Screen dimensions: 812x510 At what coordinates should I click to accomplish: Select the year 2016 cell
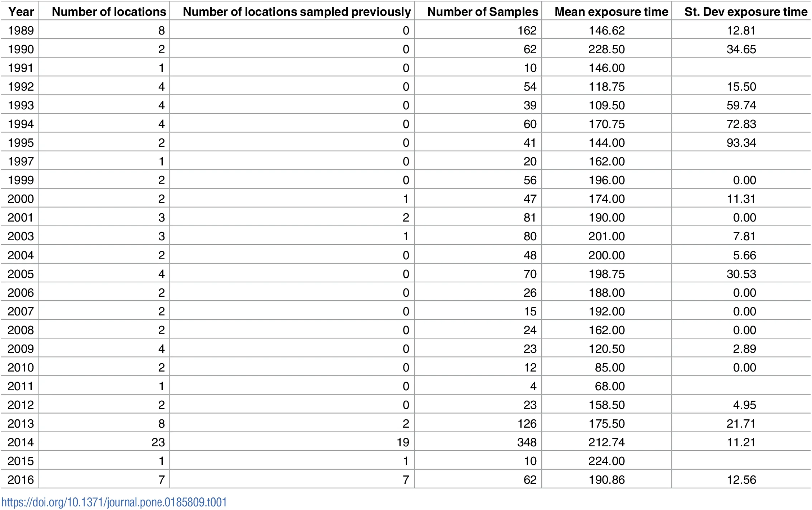pos(21,479)
